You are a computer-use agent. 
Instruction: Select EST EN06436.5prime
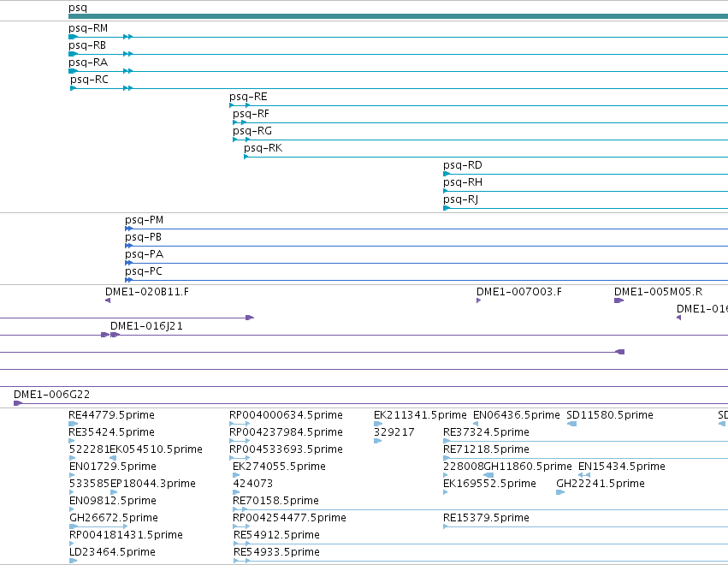coord(517,415)
